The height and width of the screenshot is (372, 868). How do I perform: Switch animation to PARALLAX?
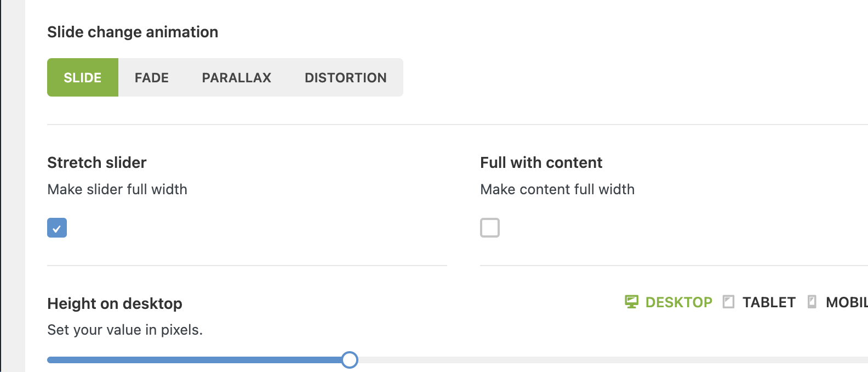[236, 77]
